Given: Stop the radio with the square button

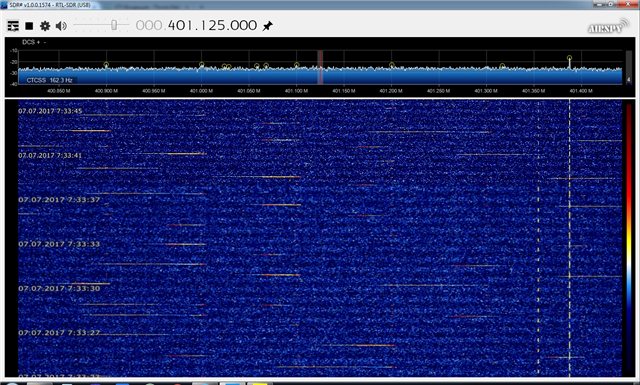Looking at the screenshot, I should click(29, 26).
